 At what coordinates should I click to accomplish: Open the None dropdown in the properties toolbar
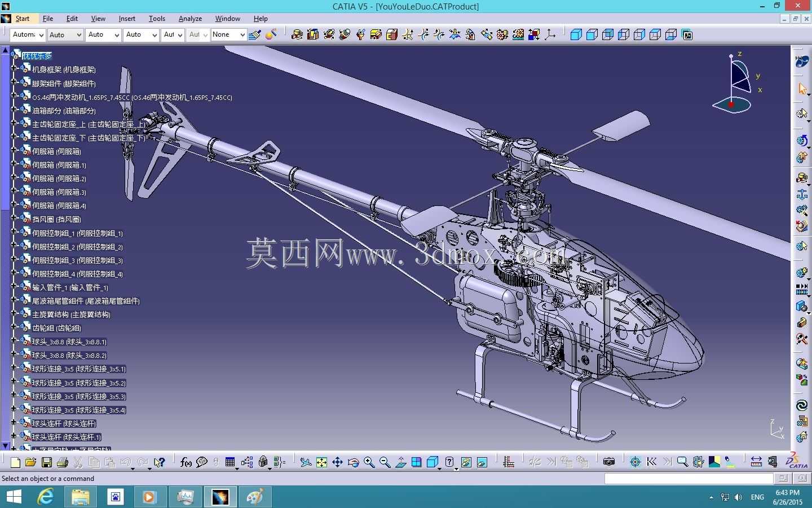(228, 34)
